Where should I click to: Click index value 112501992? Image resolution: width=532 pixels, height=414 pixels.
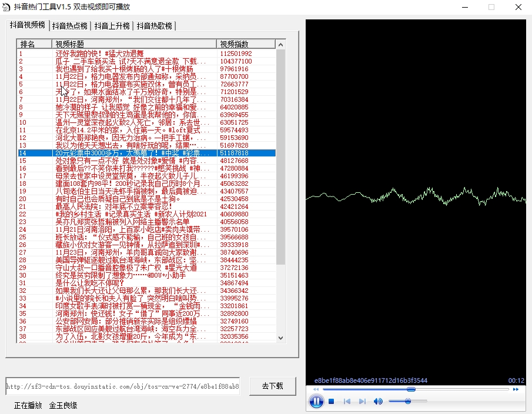point(236,54)
